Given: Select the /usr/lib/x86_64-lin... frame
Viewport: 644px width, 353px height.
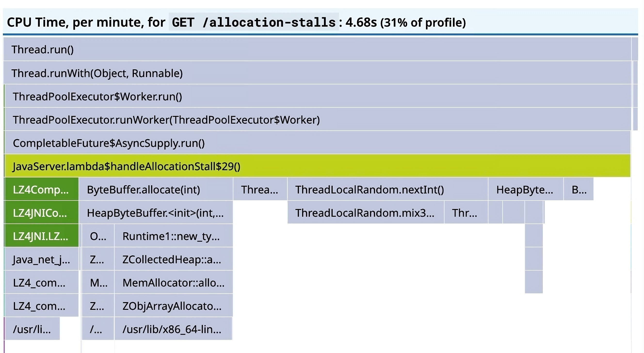Looking at the screenshot, I should pyautogui.click(x=172, y=329).
